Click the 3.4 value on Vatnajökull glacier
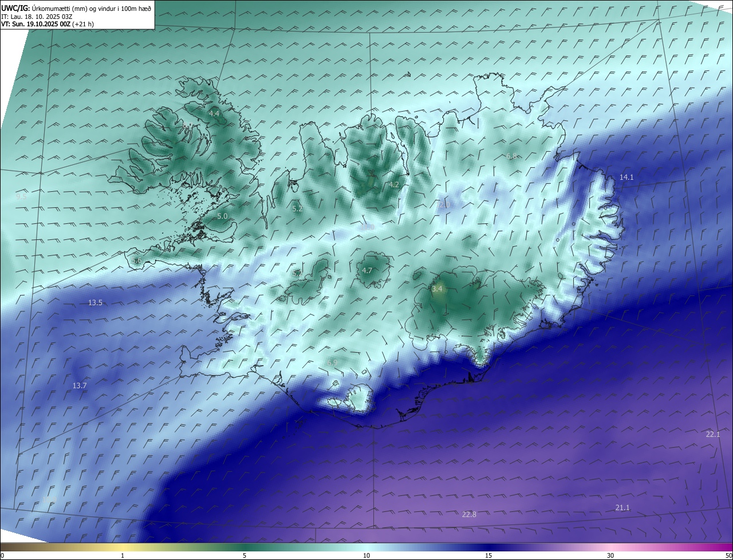733x560 pixels. [x=438, y=289]
